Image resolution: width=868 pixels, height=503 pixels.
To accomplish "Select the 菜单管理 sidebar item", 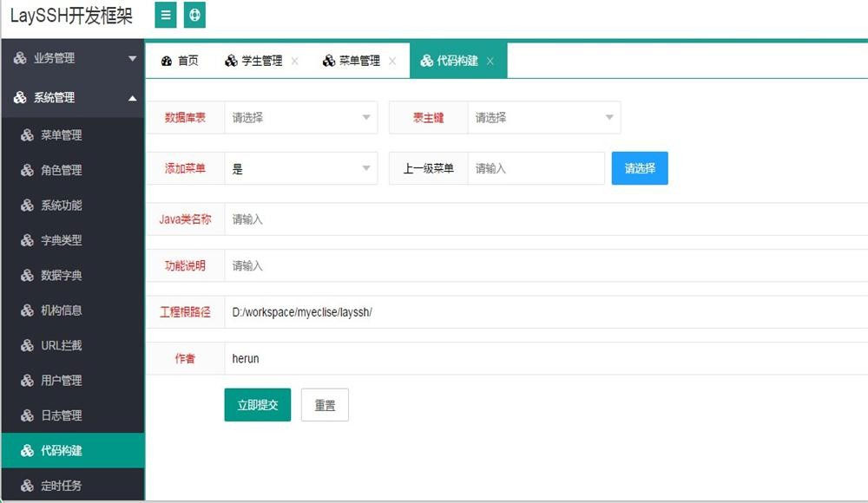I will pyautogui.click(x=62, y=135).
